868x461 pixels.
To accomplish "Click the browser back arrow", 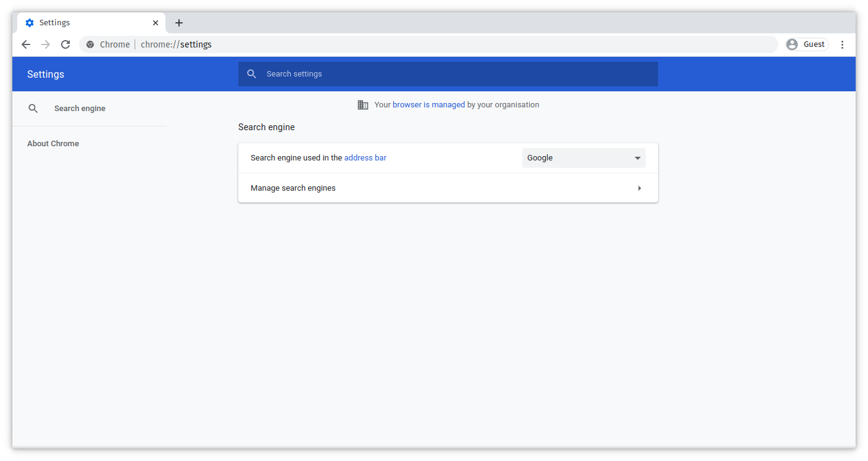I will tap(26, 44).
